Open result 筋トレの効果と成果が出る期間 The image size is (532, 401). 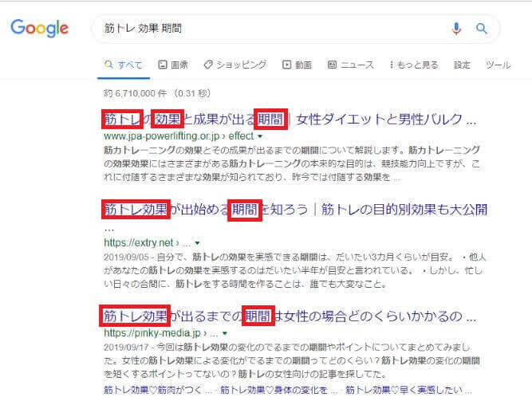pos(290,119)
